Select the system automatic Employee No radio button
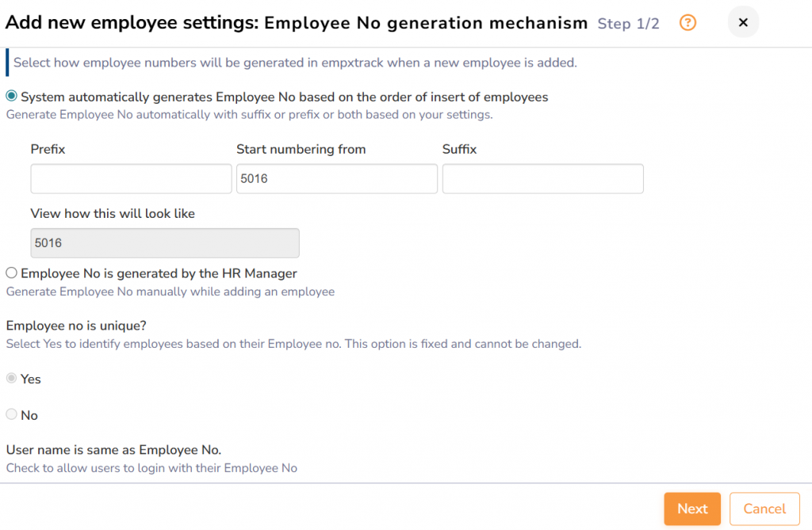 12,97
